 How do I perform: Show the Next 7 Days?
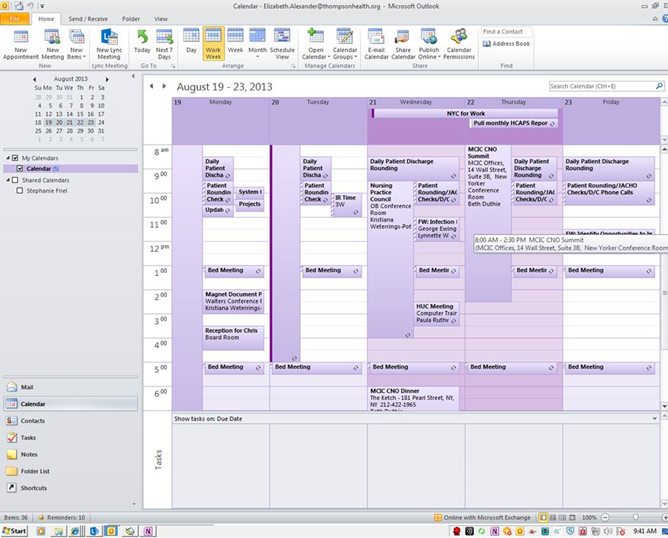pos(164,44)
